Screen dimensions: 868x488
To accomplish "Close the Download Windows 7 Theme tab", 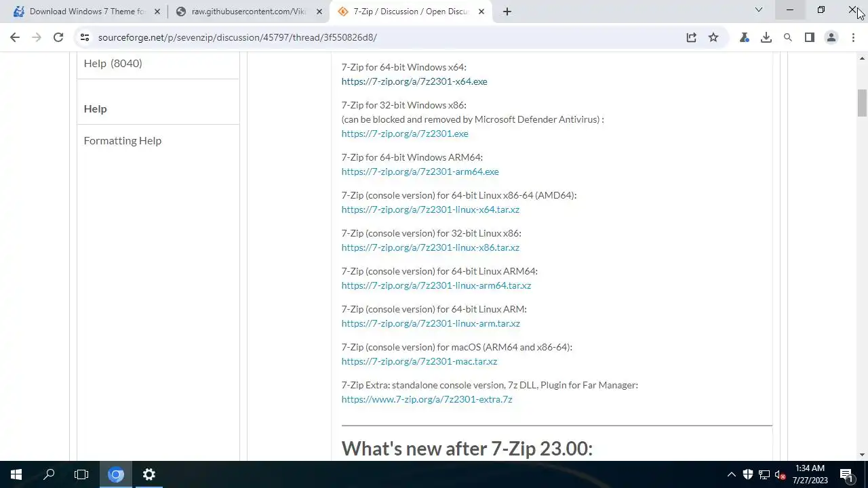I will [157, 12].
